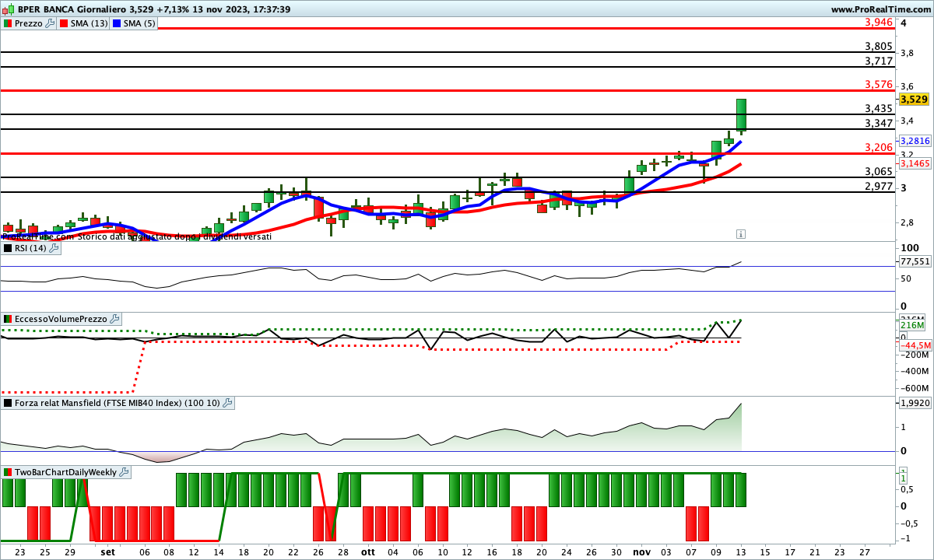The height and width of the screenshot is (560, 934).
Task: Click the black icon beside Forza relat Mansfield
Action: 8,403
